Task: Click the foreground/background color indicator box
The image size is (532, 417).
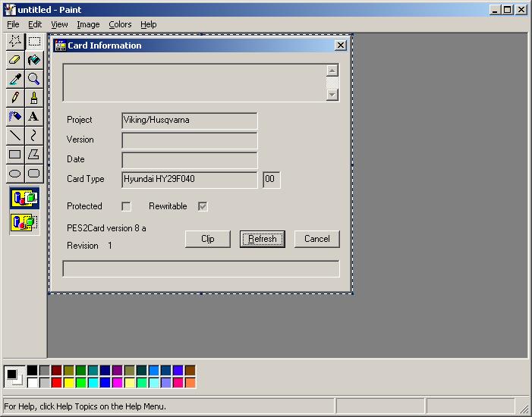Action: pos(14,376)
